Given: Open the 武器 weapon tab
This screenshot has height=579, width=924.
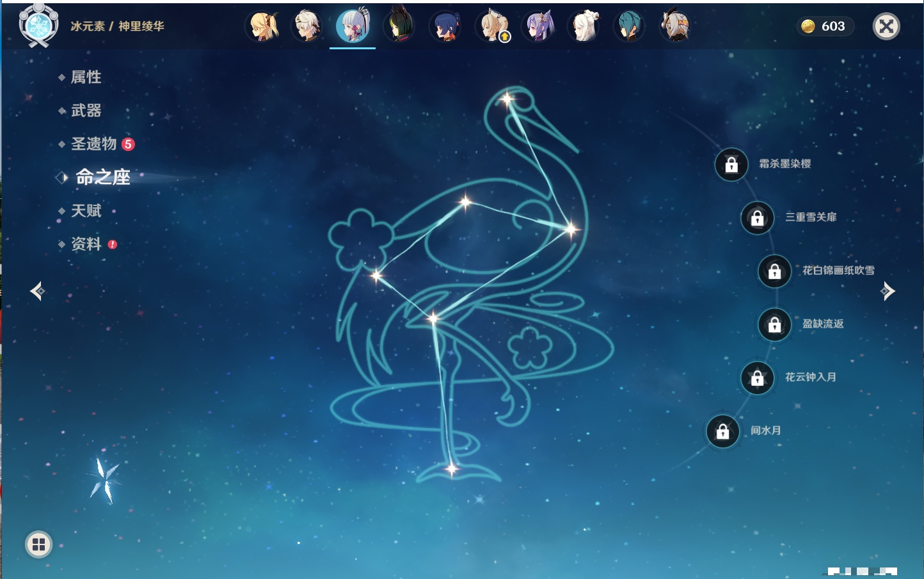Looking at the screenshot, I should click(x=86, y=111).
